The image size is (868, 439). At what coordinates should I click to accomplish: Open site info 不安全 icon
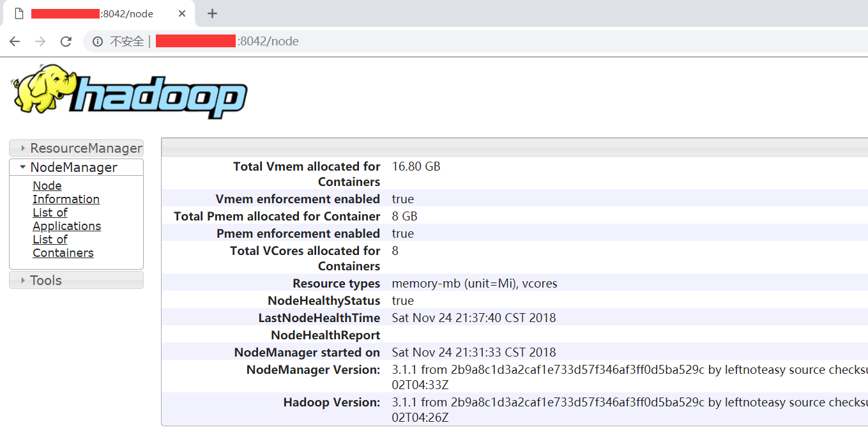click(98, 42)
